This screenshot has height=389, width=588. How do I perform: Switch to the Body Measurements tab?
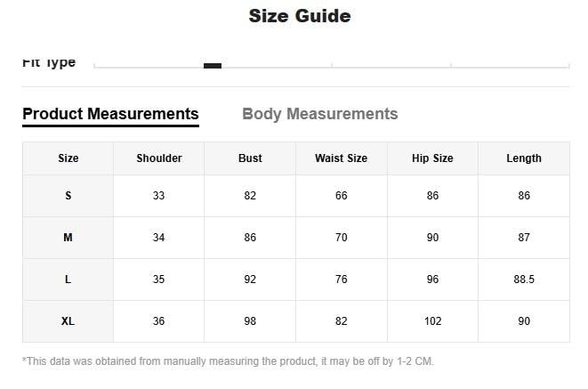coord(319,114)
